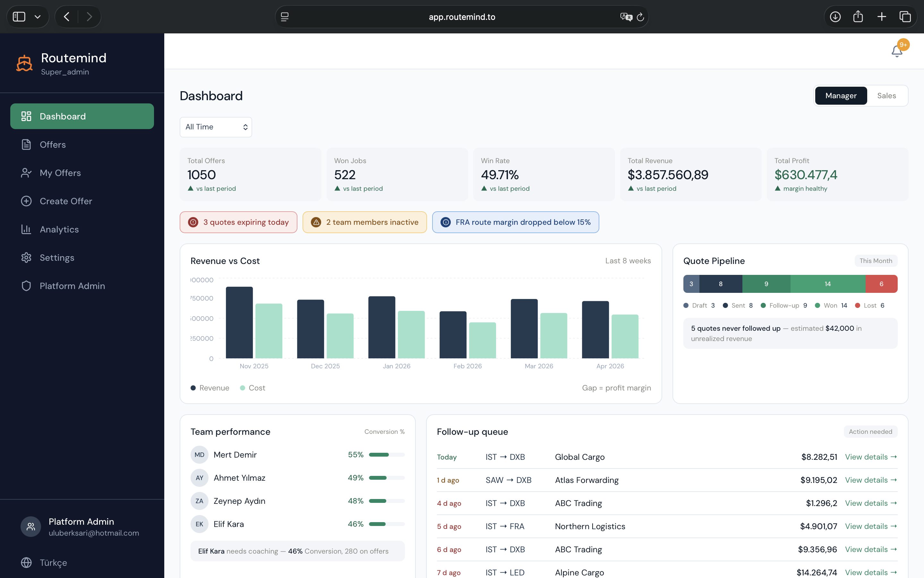Click the warning triangle icon on inactive members
Image resolution: width=924 pixels, height=578 pixels.
pos(316,222)
